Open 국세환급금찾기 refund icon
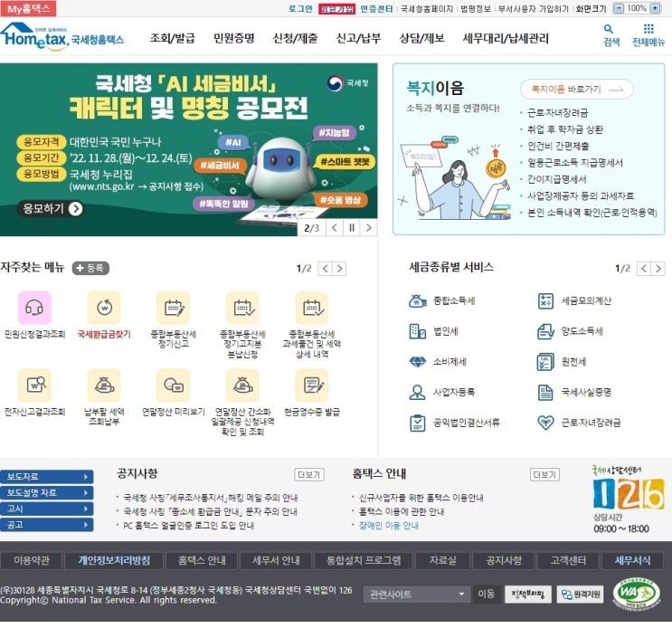 104,308
